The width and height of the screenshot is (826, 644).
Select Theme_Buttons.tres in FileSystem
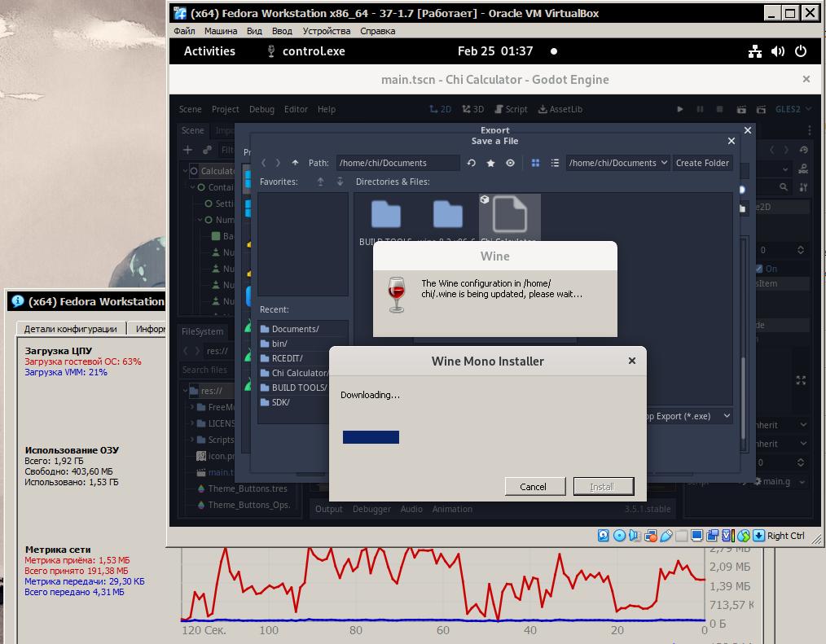(x=243, y=488)
